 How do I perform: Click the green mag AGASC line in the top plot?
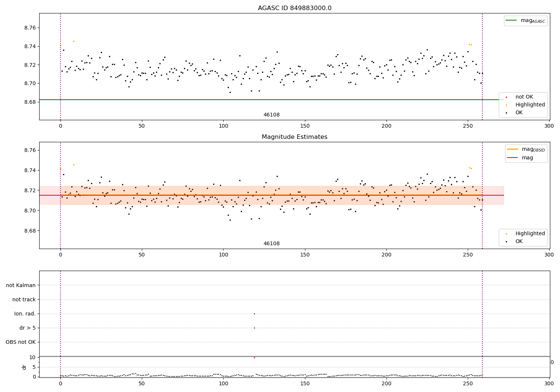(271, 100)
